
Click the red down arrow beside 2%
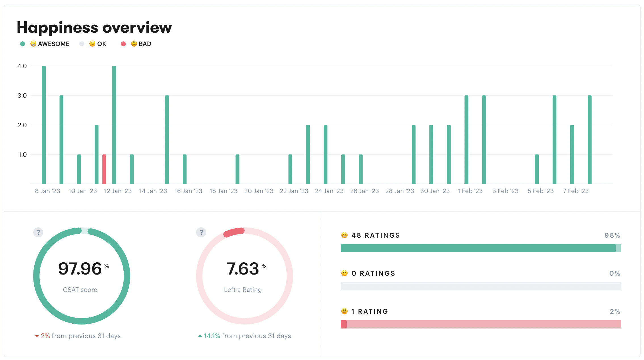pos(37,336)
